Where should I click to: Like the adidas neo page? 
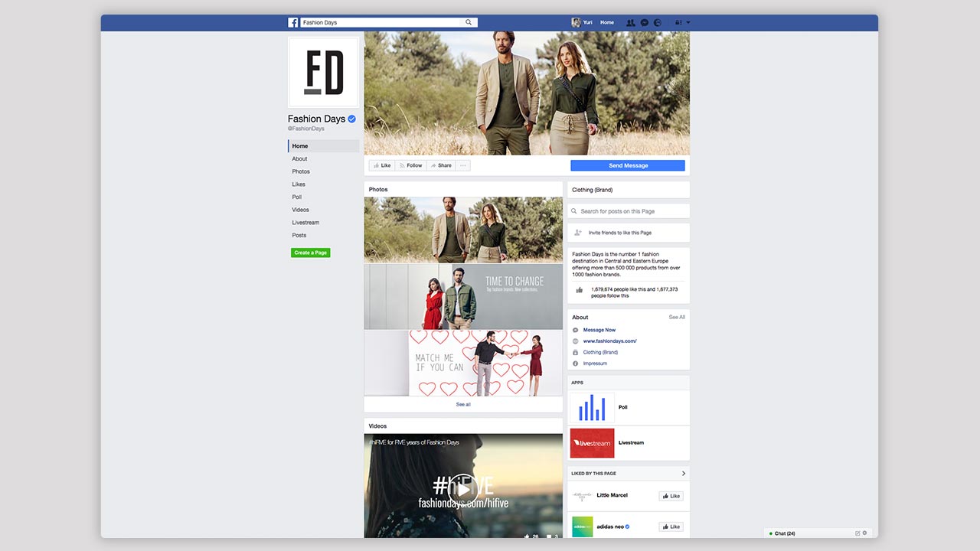(671, 527)
